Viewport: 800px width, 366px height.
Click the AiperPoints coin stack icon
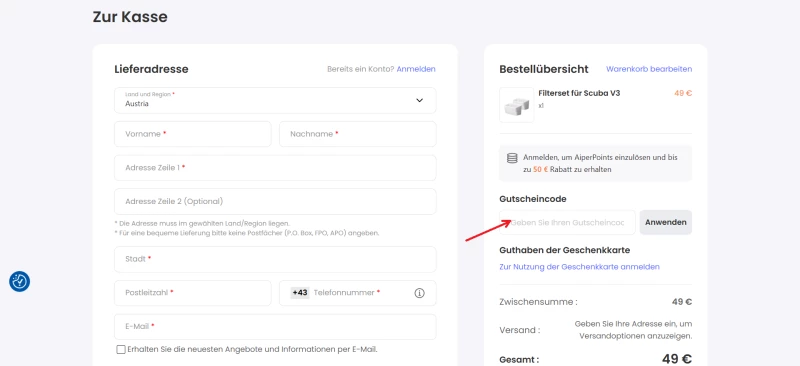tap(512, 158)
